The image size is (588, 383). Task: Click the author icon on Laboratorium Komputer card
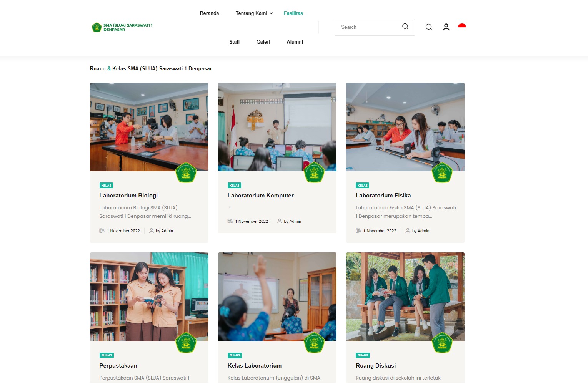(280, 221)
